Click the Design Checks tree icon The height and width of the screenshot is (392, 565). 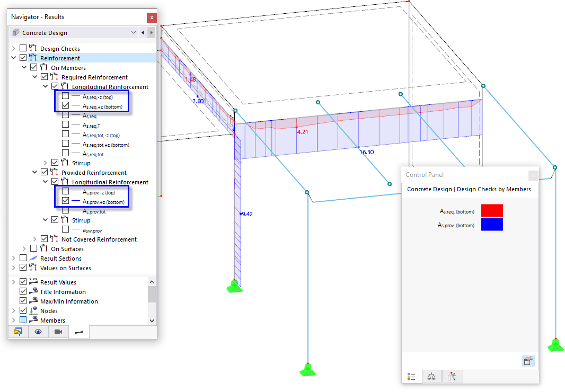(x=33, y=48)
